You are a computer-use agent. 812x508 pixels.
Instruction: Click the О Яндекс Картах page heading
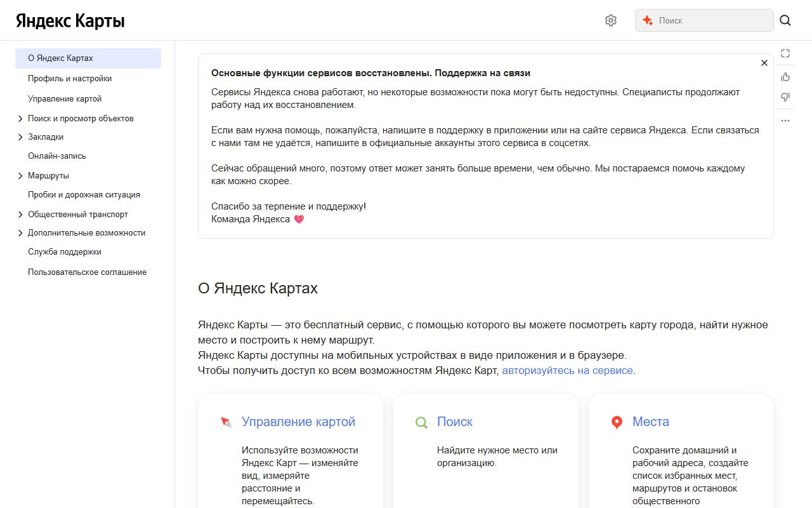click(258, 288)
